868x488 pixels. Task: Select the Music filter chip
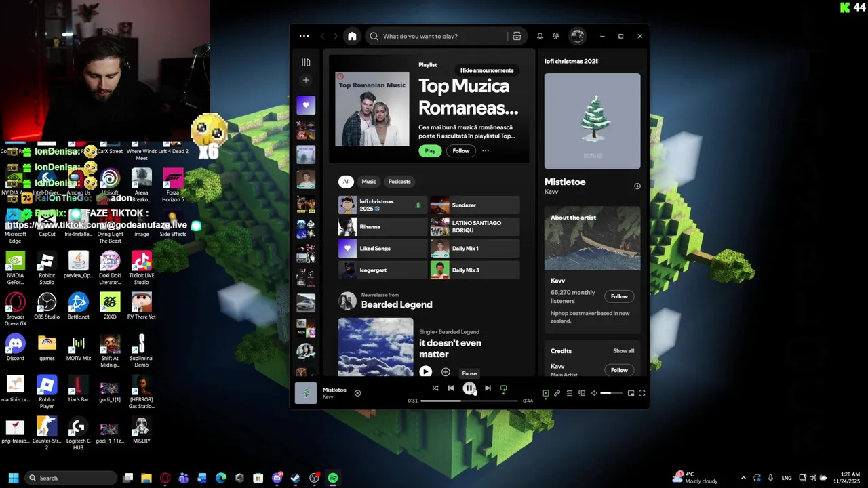[x=369, y=182]
